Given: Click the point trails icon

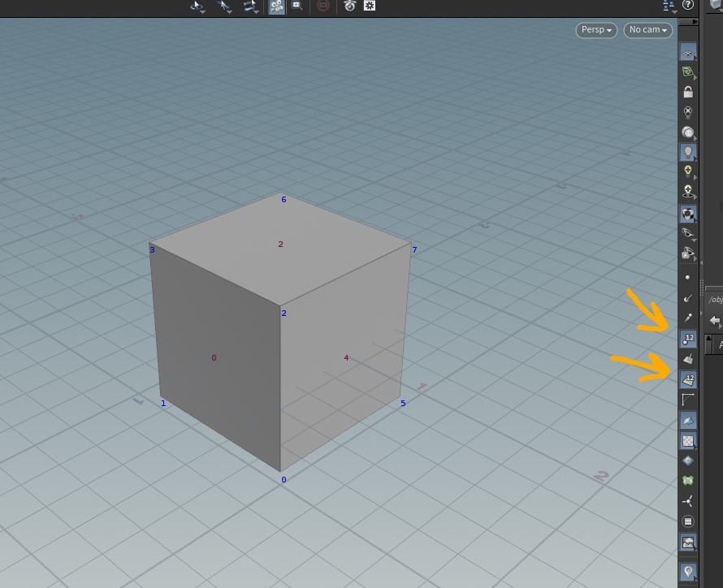Looking at the screenshot, I should point(688,318).
